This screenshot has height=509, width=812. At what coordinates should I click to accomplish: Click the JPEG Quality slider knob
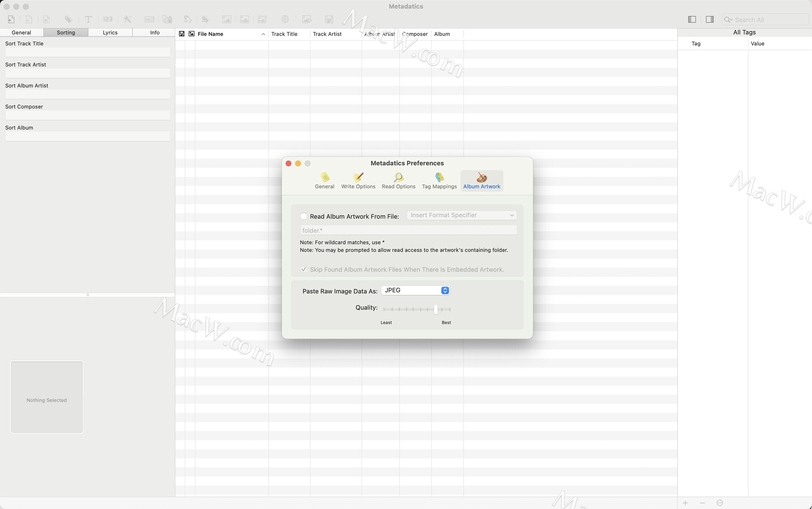436,309
